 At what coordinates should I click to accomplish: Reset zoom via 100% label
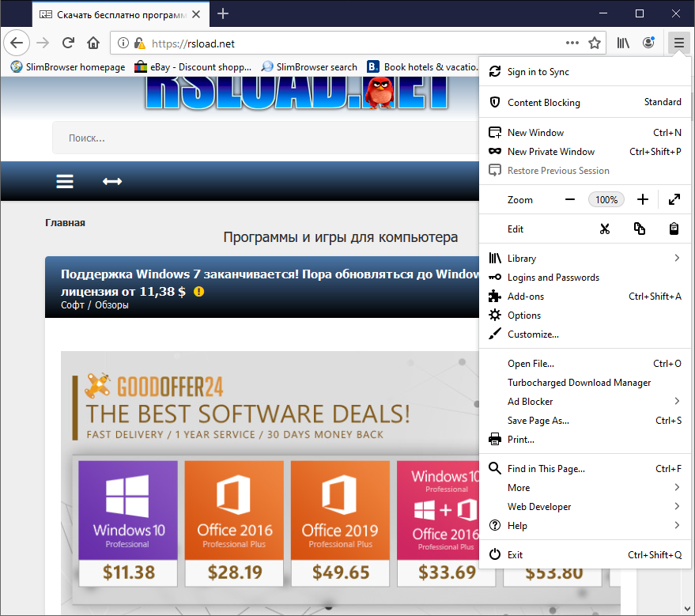coord(606,200)
